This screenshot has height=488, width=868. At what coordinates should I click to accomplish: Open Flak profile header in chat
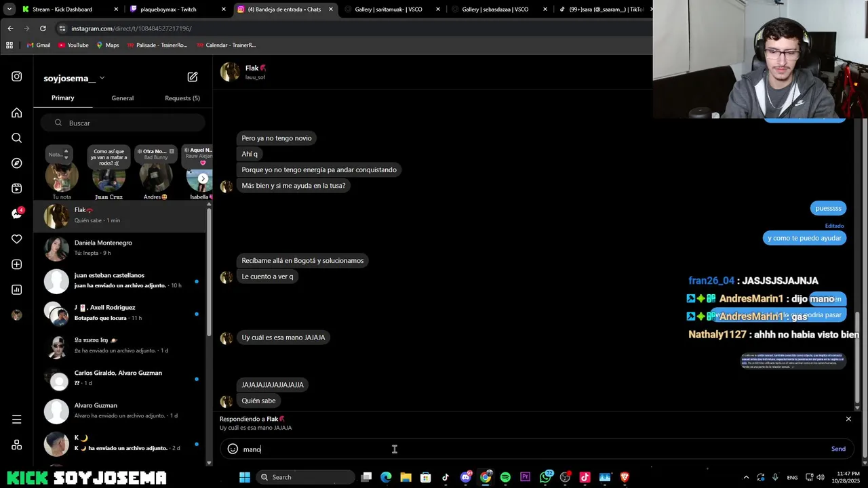pyautogui.click(x=243, y=72)
